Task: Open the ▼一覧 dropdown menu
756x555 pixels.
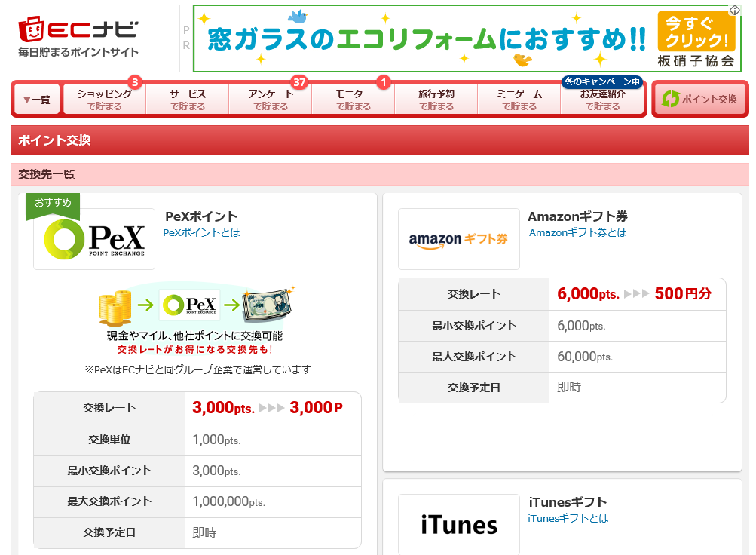Action: 37,100
